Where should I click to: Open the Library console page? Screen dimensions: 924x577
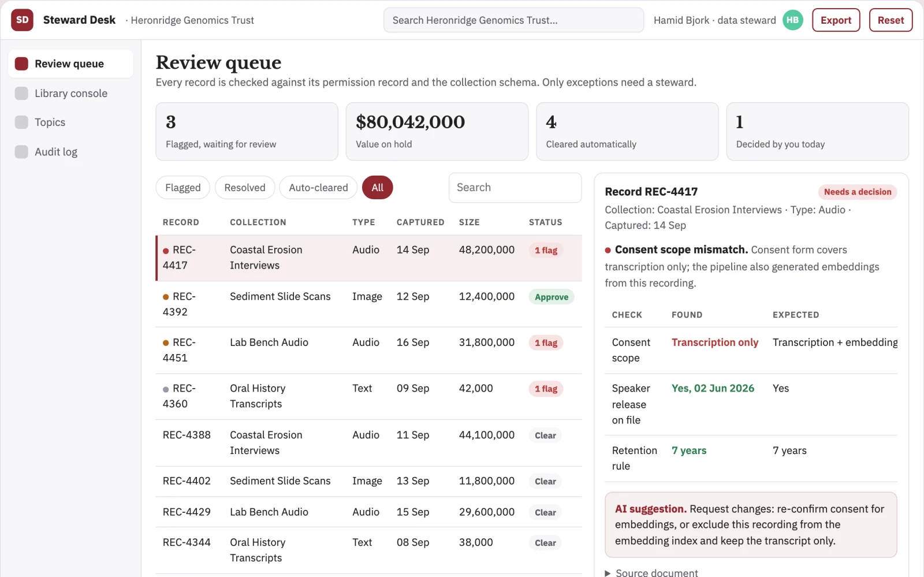pos(70,93)
